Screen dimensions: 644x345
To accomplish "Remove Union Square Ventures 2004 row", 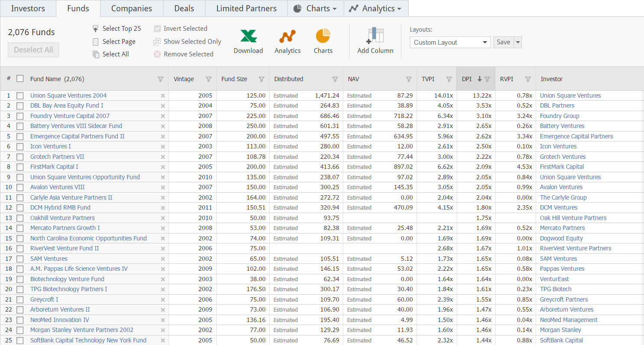I will 163,96.
